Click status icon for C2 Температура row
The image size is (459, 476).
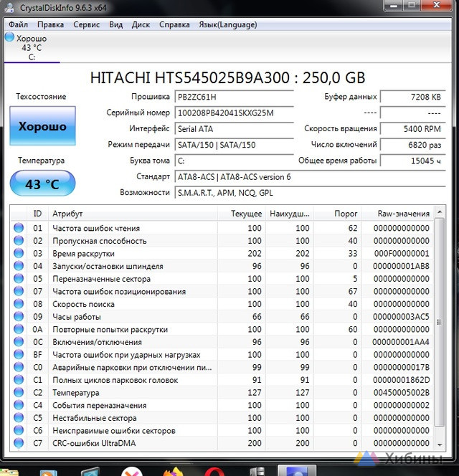click(19, 392)
